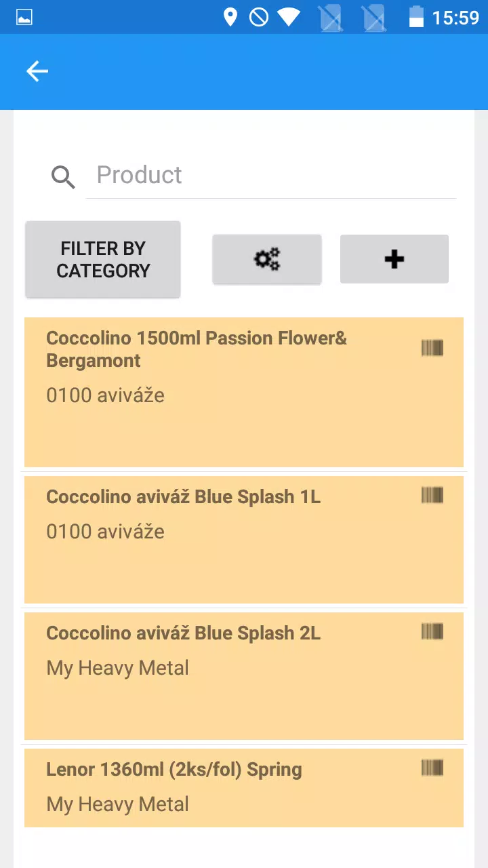
Task: Tap My Heavy Metal label under Blue Splash 2L
Action: (x=117, y=669)
